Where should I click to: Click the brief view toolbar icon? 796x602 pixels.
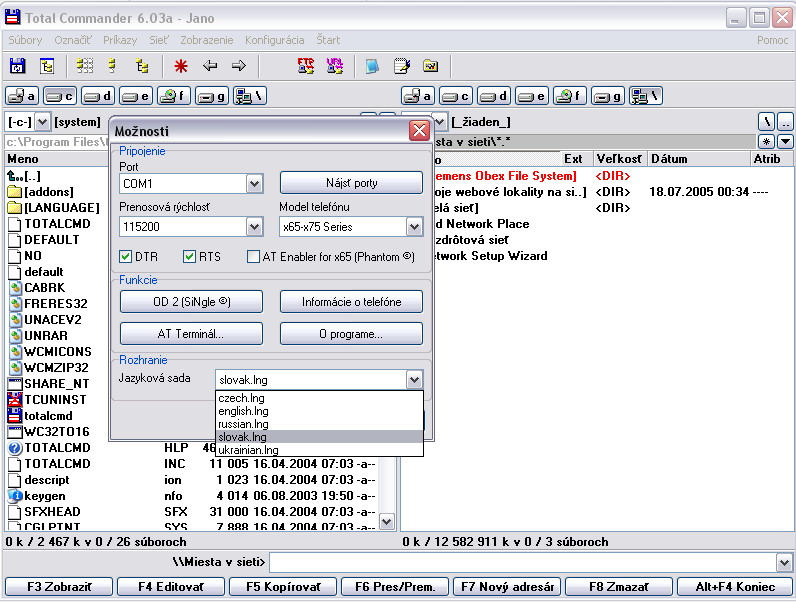pos(85,66)
